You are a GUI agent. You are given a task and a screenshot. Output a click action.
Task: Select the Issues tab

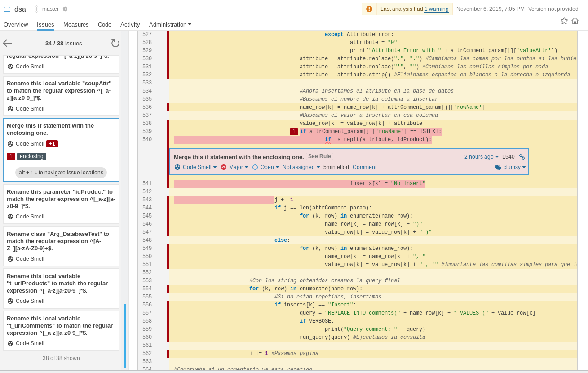[46, 24]
